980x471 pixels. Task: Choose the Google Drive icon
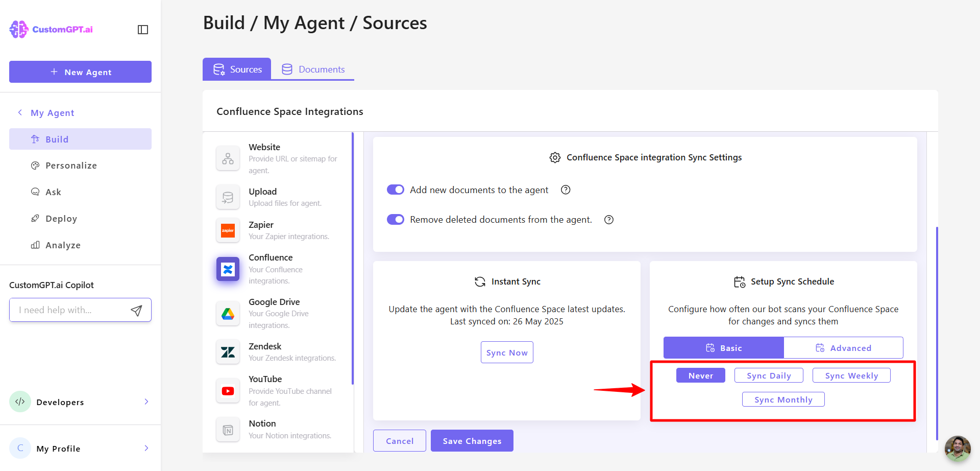(228, 314)
